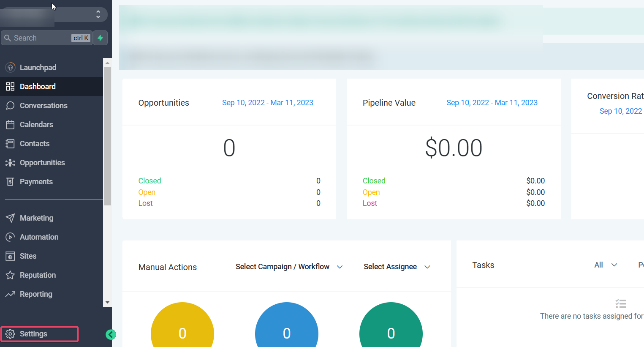Go to Automation label in sidebar
This screenshot has width=644, height=347.
[x=39, y=237]
